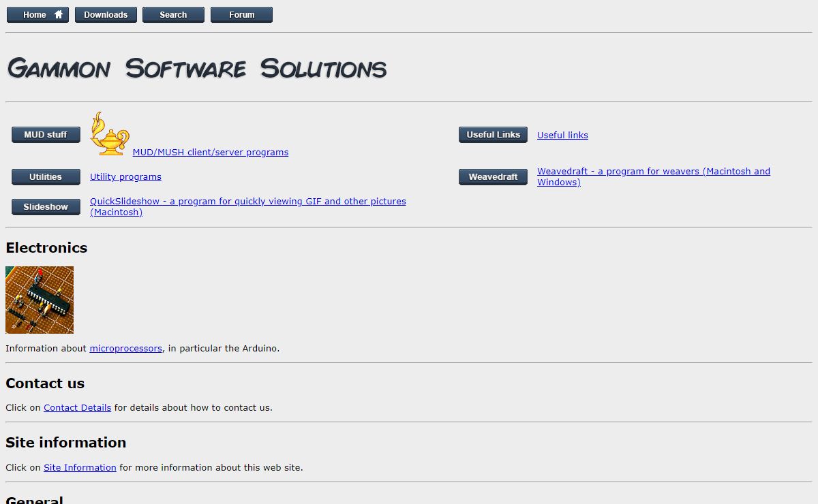Click the MUD stuff button
818x504 pixels.
(x=46, y=135)
